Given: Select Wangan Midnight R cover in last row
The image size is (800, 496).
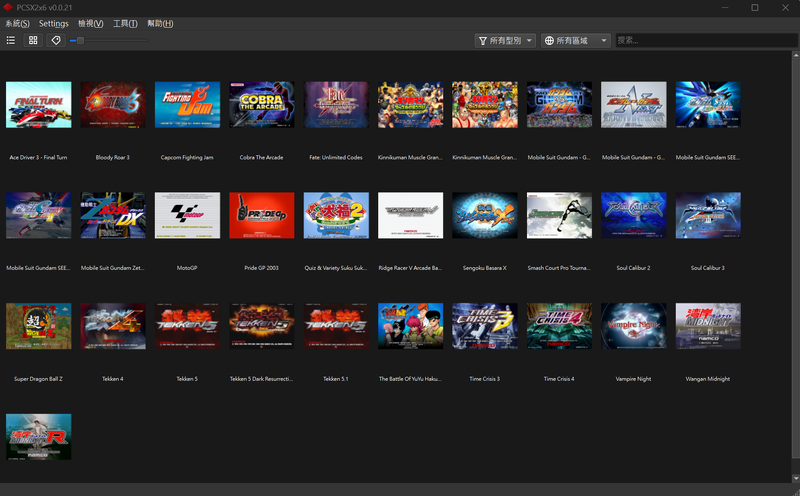Looking at the screenshot, I should click(39, 437).
